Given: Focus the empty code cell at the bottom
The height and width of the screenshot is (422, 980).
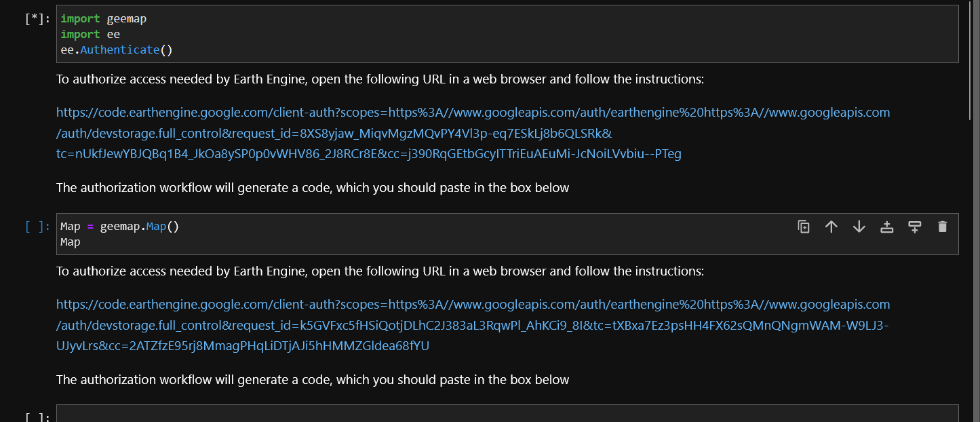Looking at the screenshot, I should point(507,413).
